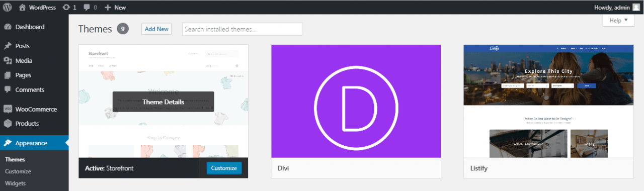The width and height of the screenshot is (644, 191).
Task: Click the WooCommerce logo icon
Action: click(8, 109)
